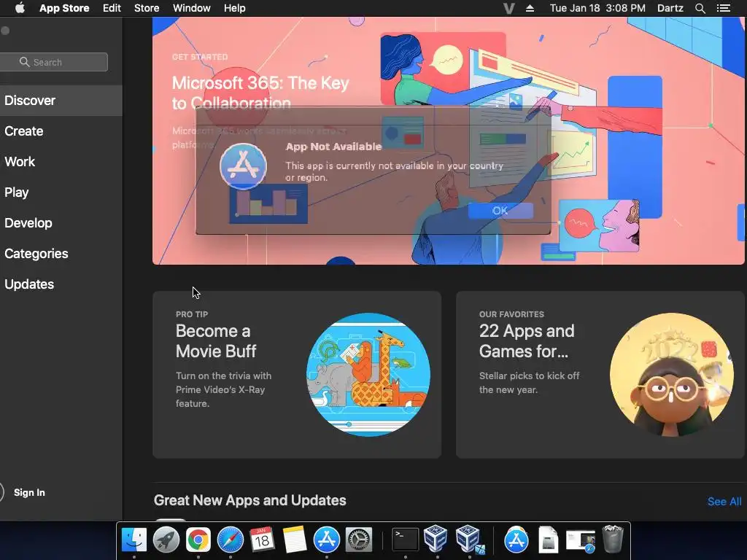Open Safari from the Dock
Screen dimensions: 747x560
[230, 540]
